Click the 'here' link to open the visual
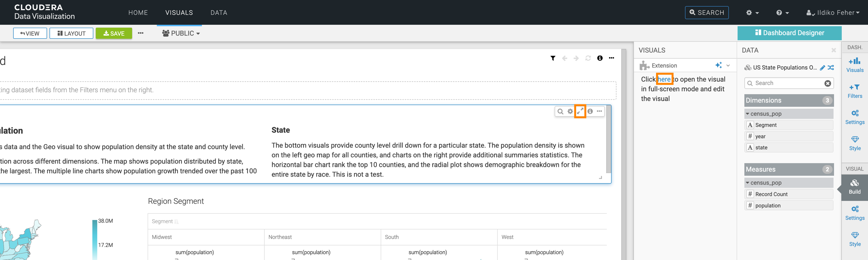This screenshot has height=260, width=868. [664, 79]
